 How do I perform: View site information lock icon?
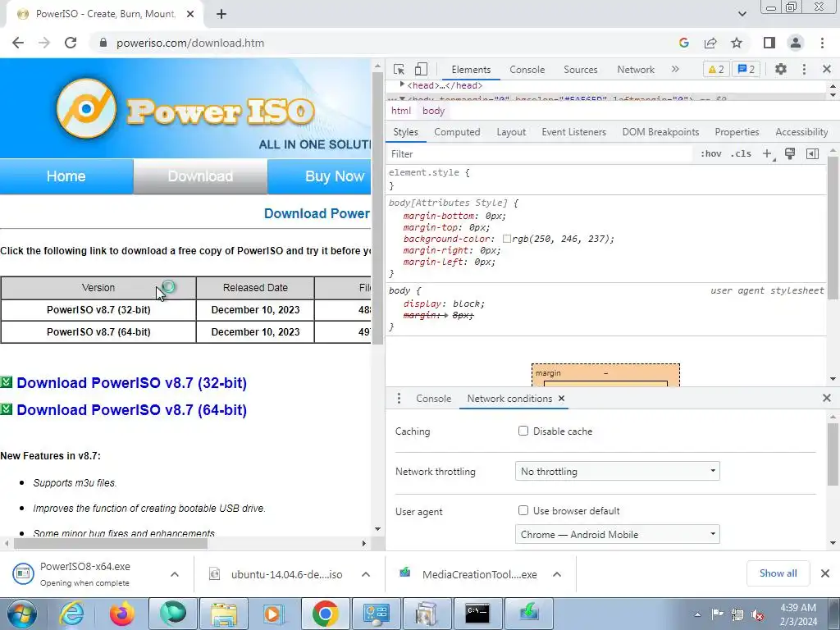click(103, 43)
